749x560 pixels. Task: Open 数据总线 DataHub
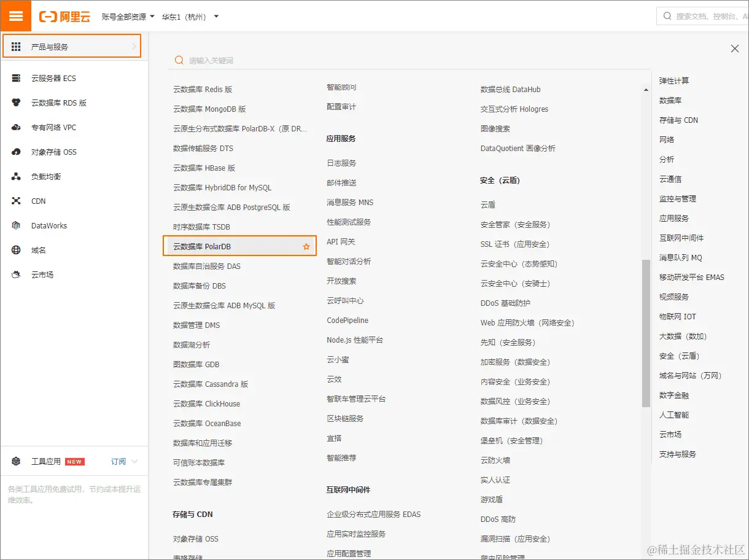510,89
